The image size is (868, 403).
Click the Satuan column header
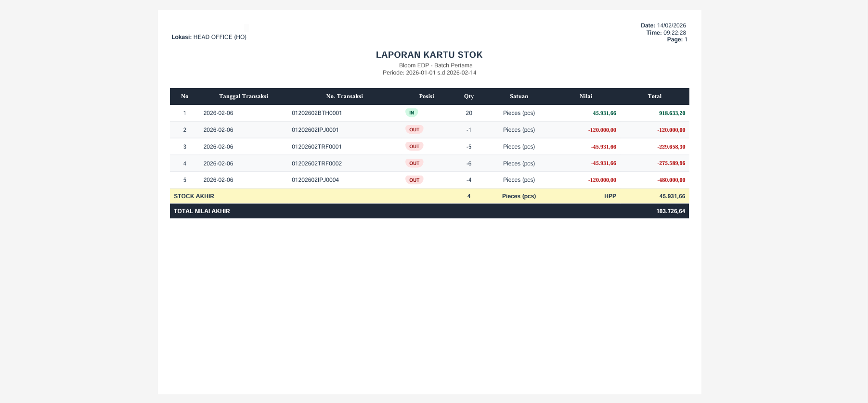pos(518,96)
